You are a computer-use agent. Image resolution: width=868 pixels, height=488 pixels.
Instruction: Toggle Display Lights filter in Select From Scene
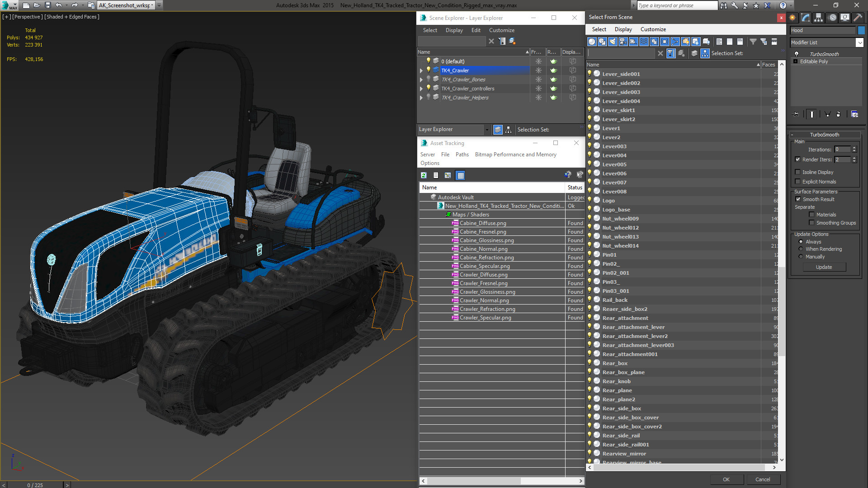(x=613, y=42)
